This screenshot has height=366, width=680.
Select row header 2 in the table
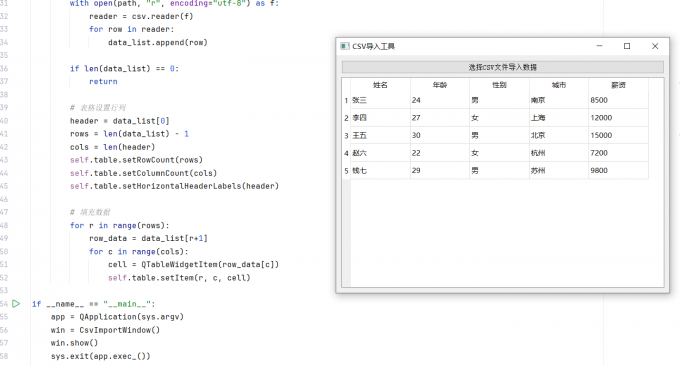click(x=346, y=118)
